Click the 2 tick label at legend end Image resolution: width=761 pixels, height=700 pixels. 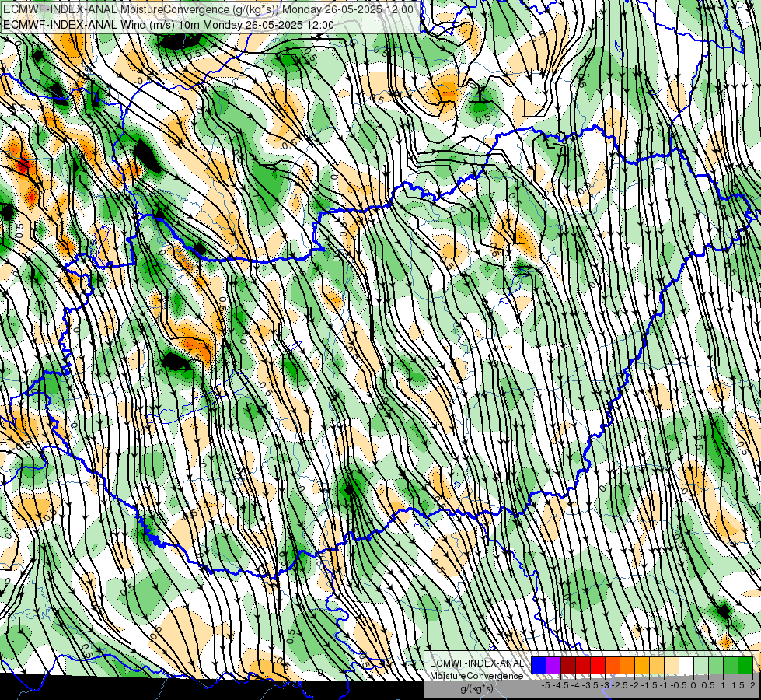click(752, 685)
